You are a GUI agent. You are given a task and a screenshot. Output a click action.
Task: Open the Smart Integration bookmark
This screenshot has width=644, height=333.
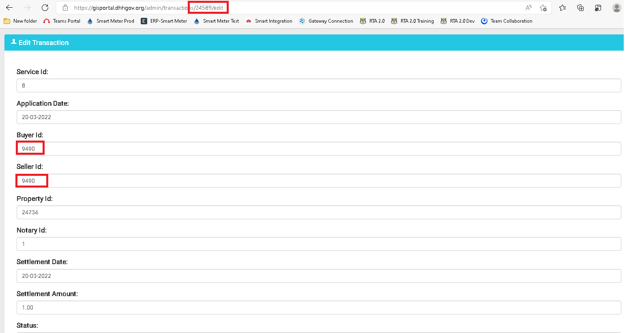(269, 21)
